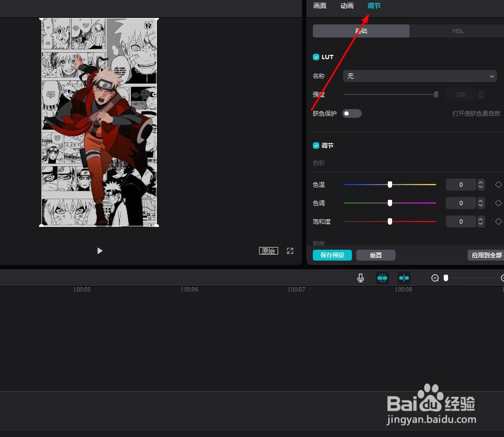Click the 应用到全部 button

[x=486, y=255]
